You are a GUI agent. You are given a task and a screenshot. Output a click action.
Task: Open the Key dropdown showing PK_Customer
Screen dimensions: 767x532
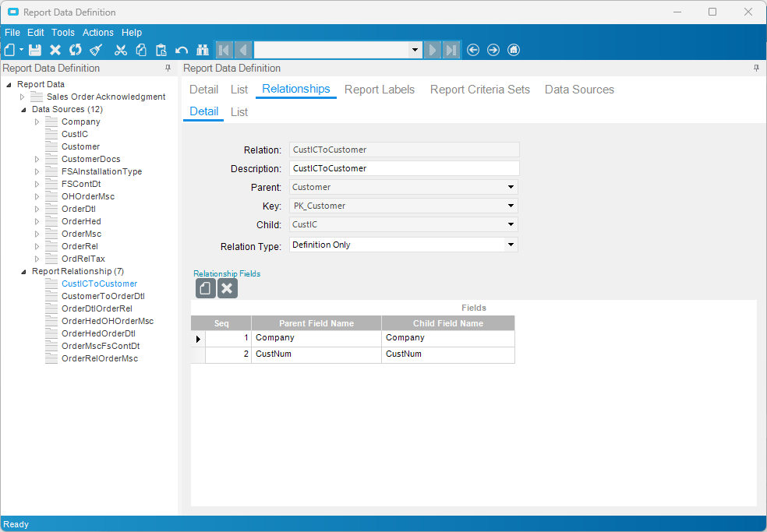pyautogui.click(x=511, y=206)
